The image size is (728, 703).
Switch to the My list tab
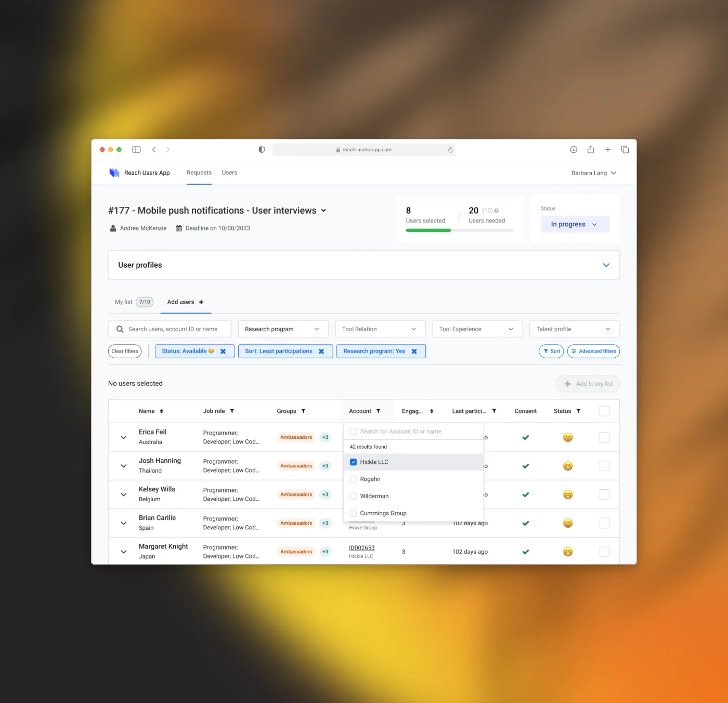coord(134,302)
